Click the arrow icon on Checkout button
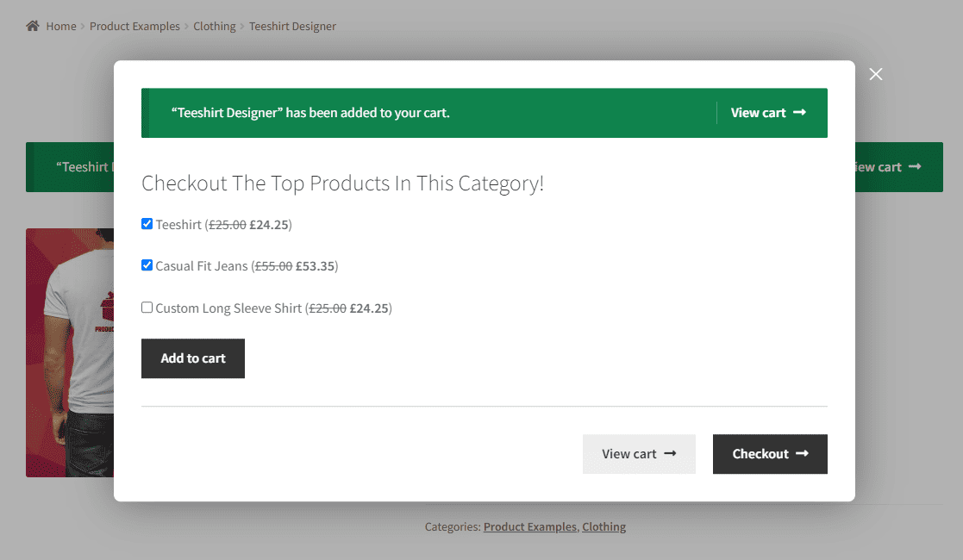The image size is (963, 560). point(802,453)
